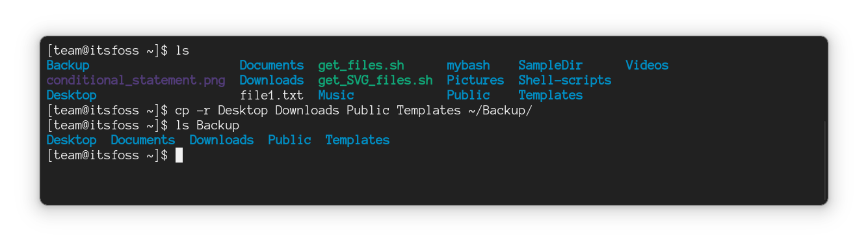Select the get_files.sh script name
868x249 pixels.
point(361,66)
